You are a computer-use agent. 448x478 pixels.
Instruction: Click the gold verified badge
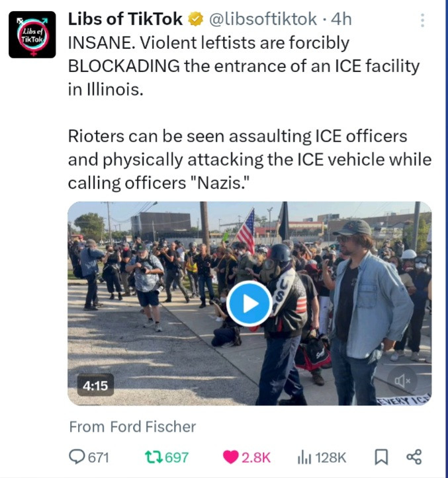coord(195,20)
